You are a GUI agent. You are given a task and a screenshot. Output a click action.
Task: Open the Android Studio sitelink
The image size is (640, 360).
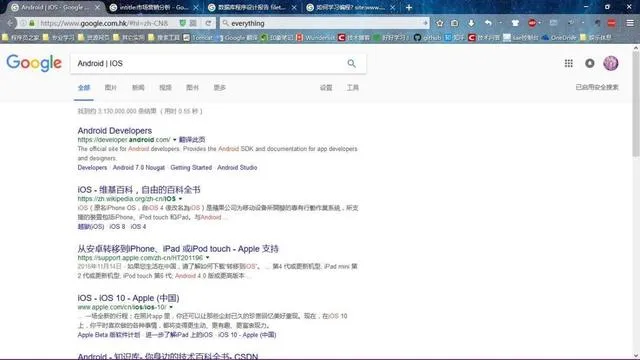coord(237,168)
